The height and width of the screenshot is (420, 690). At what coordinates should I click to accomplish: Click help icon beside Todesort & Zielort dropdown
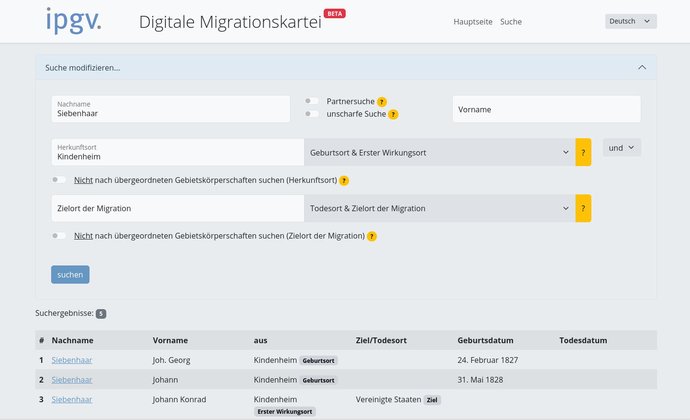(x=583, y=208)
